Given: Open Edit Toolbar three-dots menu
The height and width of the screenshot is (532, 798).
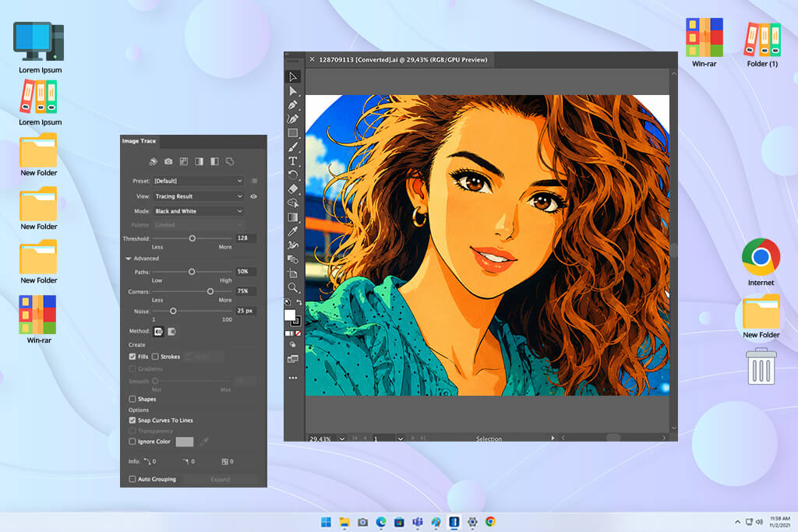Looking at the screenshot, I should coord(293,378).
